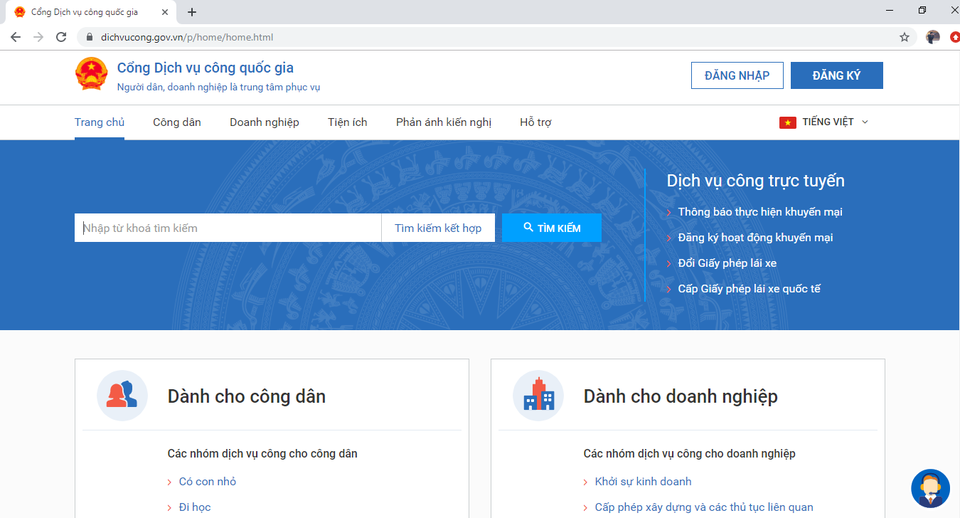Viewport: 960px width, 518px height.
Task: Select the Doanh nghiệp menu item
Action: [264, 122]
